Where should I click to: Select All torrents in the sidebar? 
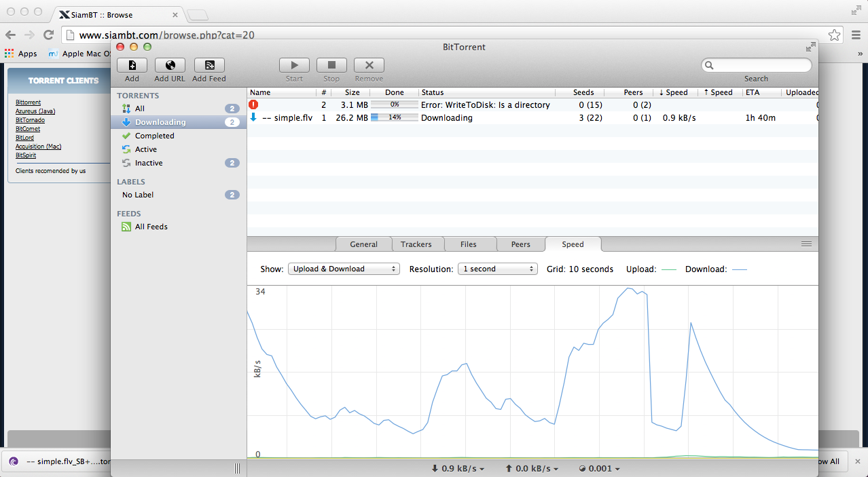(179, 109)
